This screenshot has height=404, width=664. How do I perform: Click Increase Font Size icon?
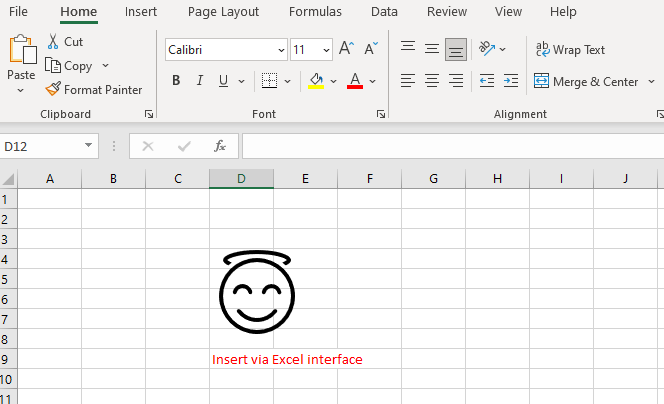point(346,49)
